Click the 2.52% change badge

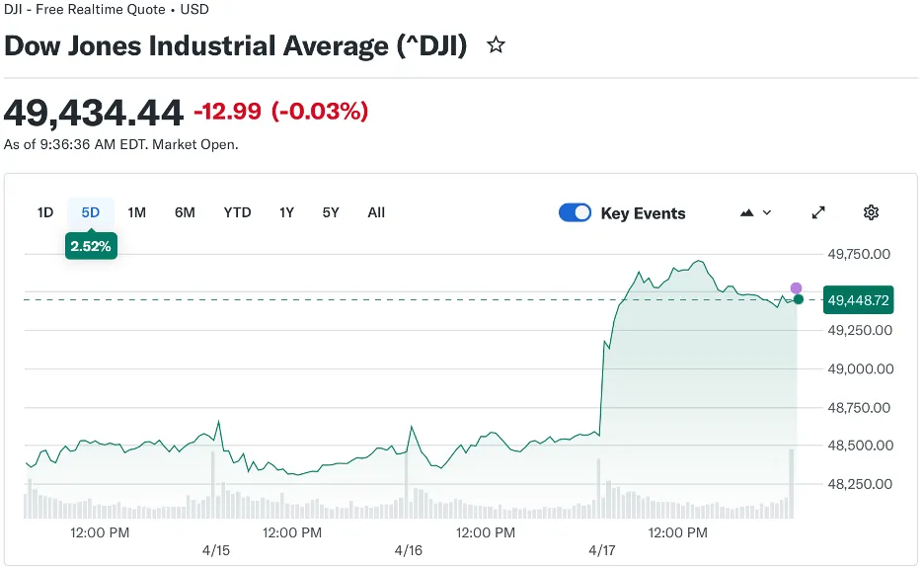91,246
